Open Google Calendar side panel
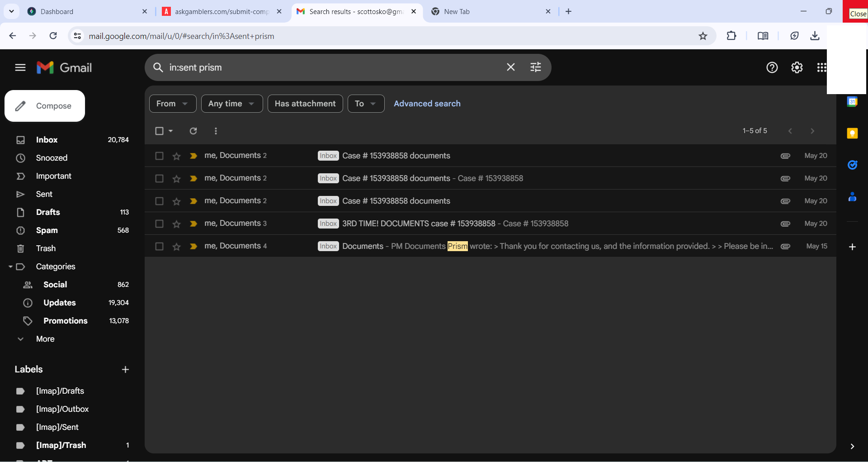Viewport: 868px width, 462px height. [852, 102]
